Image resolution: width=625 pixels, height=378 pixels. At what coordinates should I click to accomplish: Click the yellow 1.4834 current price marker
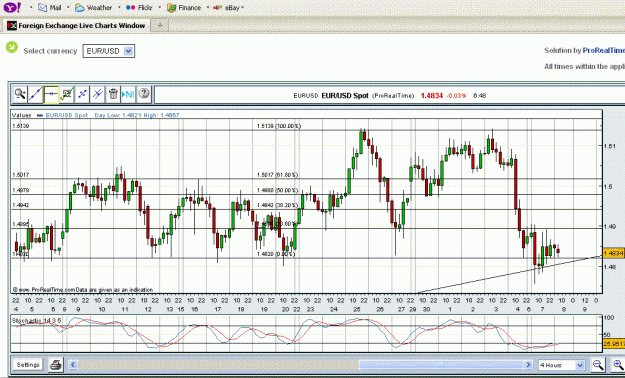(614, 253)
